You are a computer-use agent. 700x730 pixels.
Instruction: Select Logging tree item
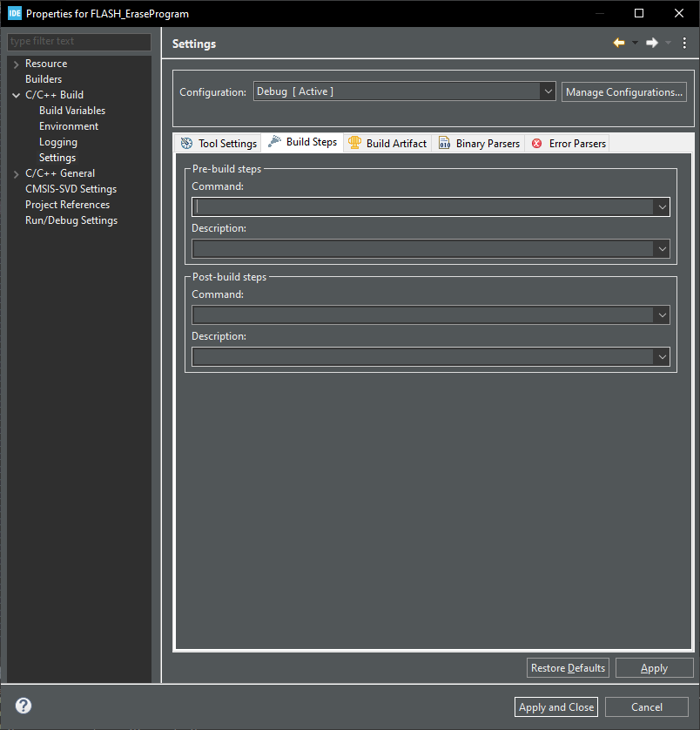coord(58,142)
